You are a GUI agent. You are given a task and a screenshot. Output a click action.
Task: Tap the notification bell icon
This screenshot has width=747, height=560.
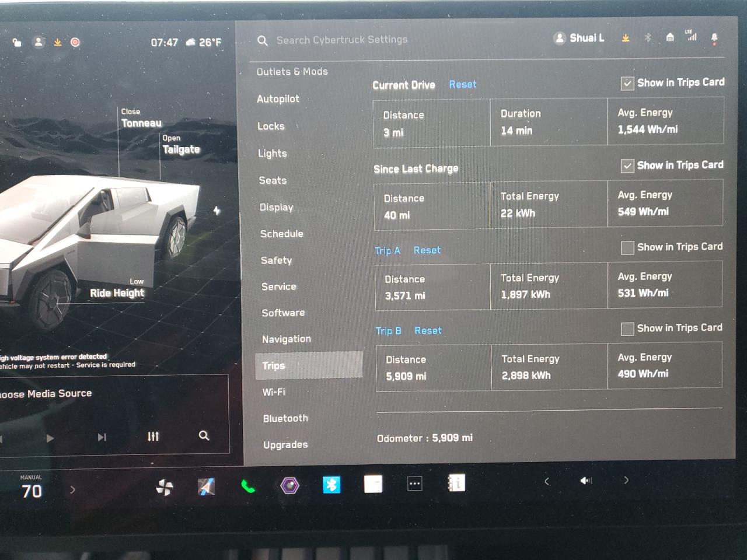click(714, 38)
